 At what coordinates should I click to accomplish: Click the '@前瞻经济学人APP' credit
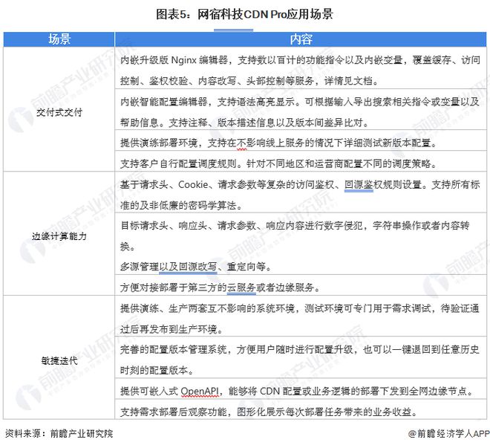pos(448,433)
